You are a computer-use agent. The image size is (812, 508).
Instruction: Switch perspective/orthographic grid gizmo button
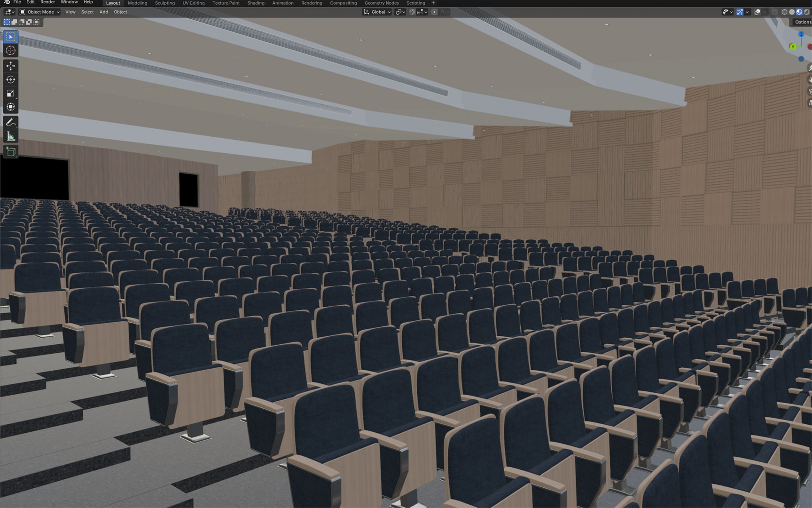809,103
